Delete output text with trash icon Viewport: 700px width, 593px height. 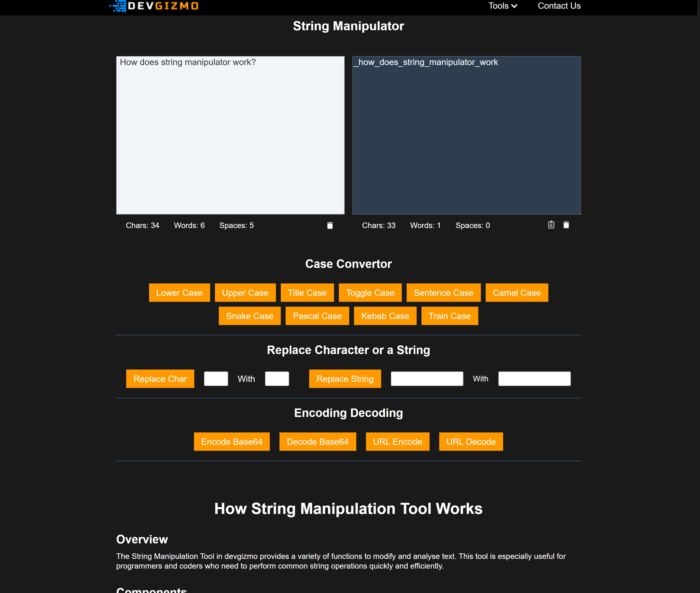click(566, 225)
